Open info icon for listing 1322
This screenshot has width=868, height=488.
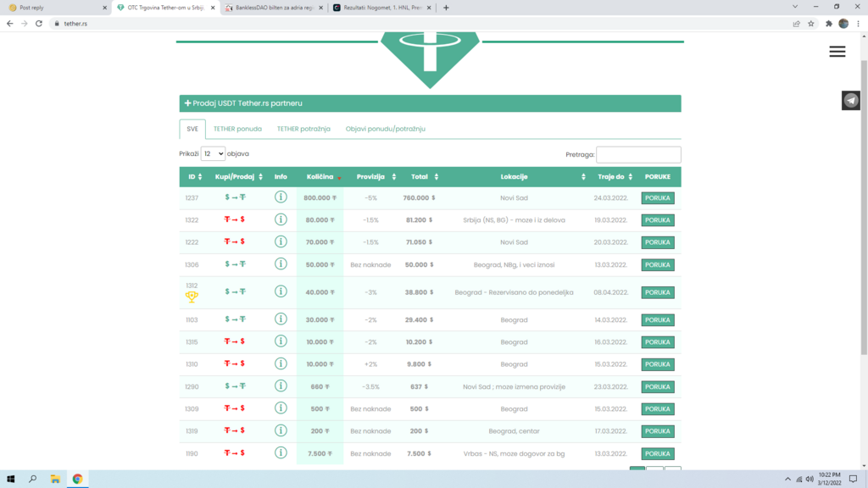(x=281, y=219)
